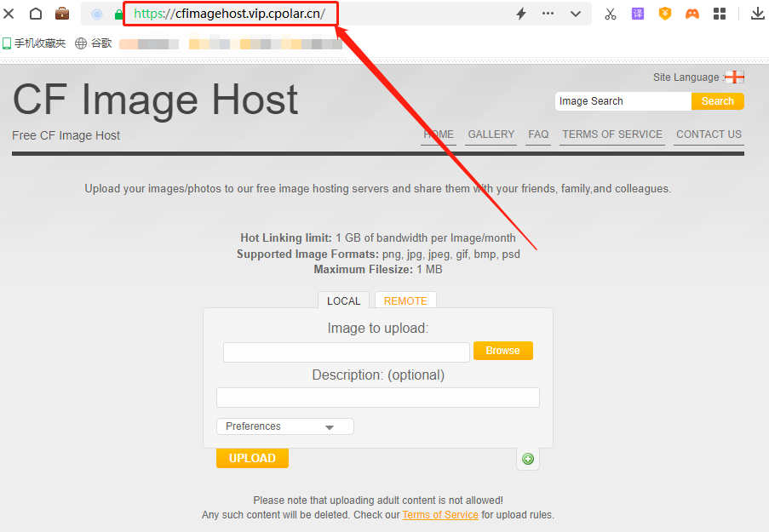Viewport: 769px width, 532px height.
Task: Change site language via flag icon
Action: click(x=734, y=77)
